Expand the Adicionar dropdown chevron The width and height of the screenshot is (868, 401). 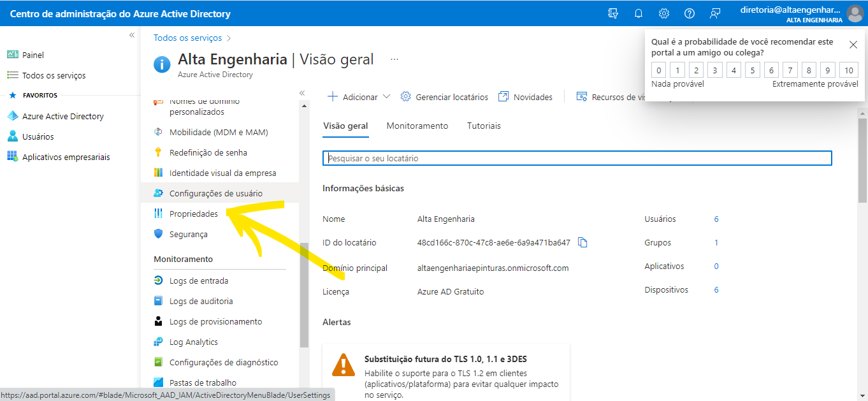[386, 97]
